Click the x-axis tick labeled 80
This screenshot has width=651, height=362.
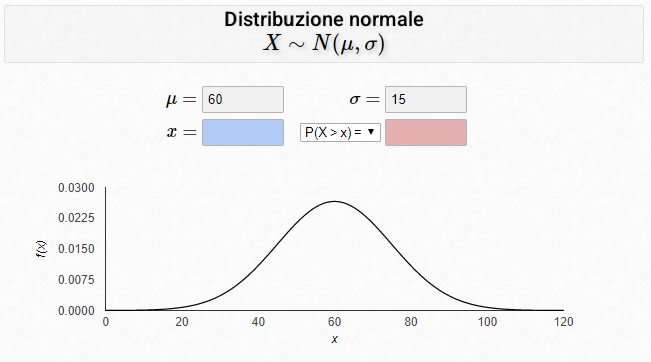click(411, 322)
